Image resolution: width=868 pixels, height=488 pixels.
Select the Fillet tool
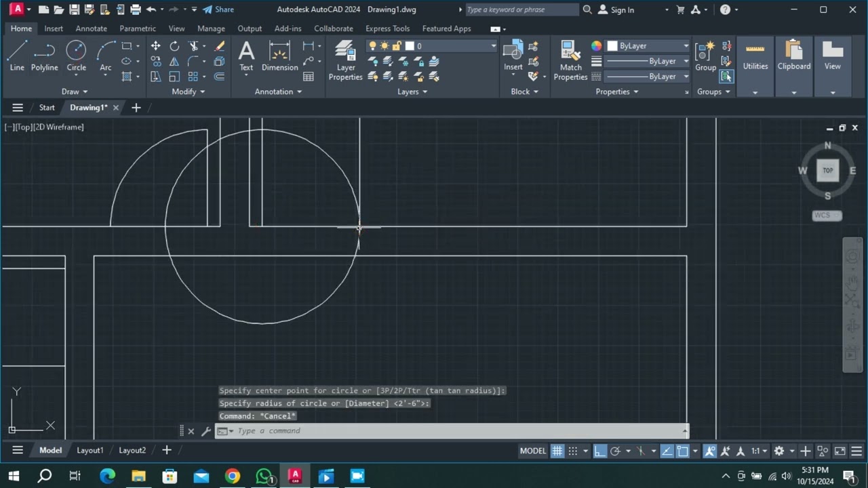(x=194, y=62)
